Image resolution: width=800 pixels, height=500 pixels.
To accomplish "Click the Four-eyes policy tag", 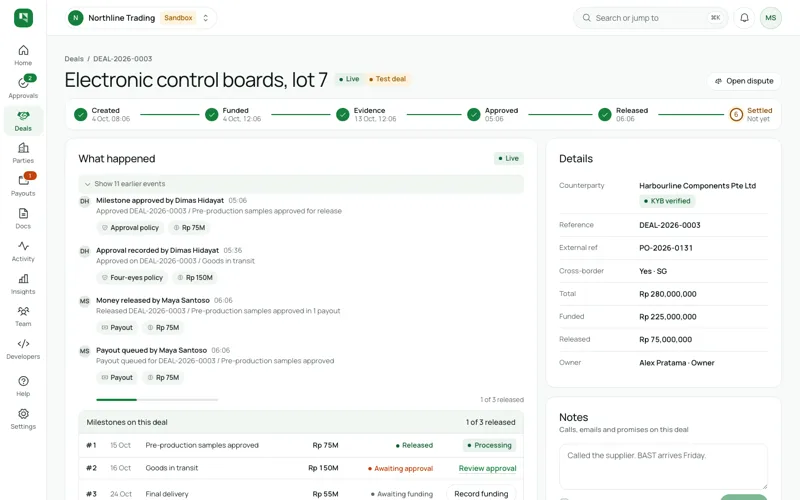I will pos(132,278).
